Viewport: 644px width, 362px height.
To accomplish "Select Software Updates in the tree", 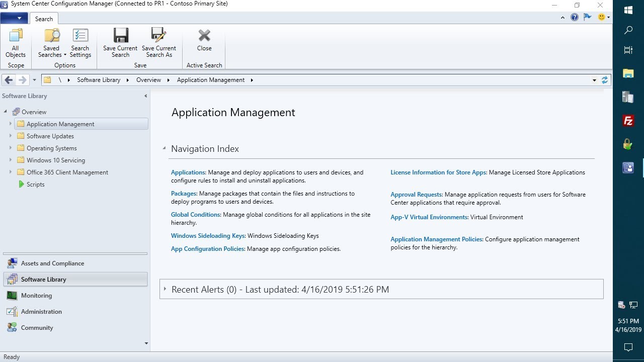I will coord(50,136).
